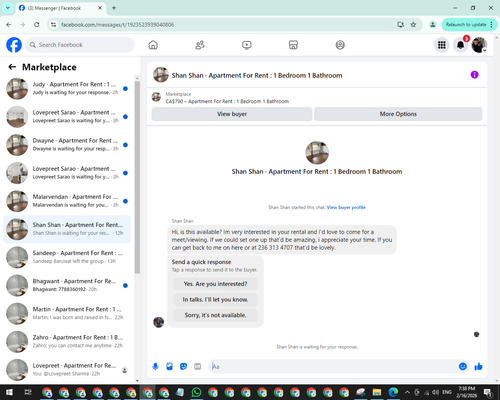Open the Groups icon in top navigation
The width and height of the screenshot is (500, 400).
(x=340, y=45)
